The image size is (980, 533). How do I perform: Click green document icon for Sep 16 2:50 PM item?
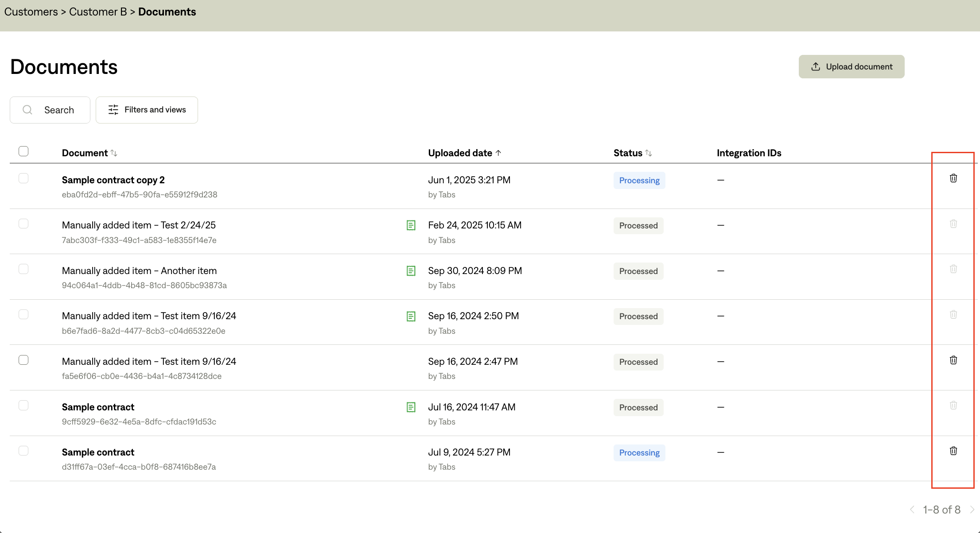pyautogui.click(x=411, y=316)
